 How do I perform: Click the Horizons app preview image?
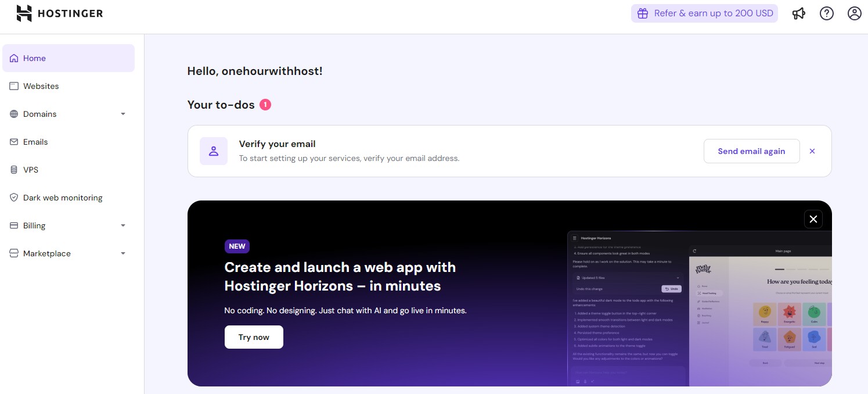(699, 308)
